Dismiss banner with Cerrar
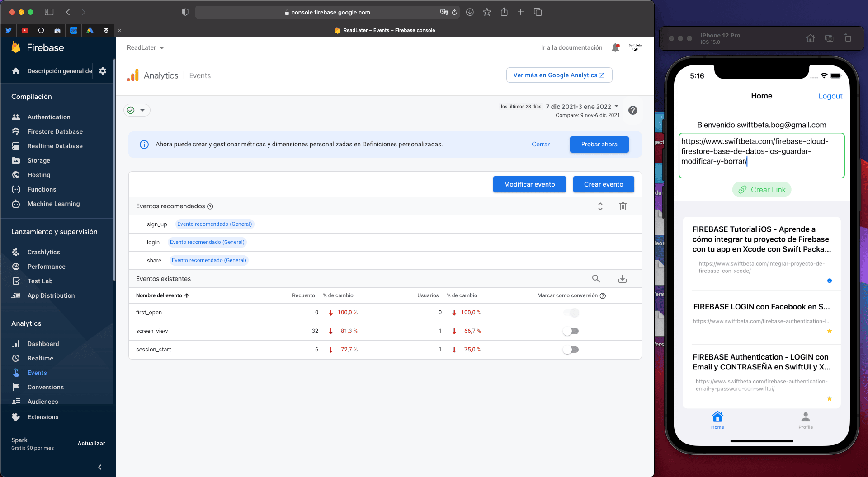Viewport: 868px width, 477px height. [541, 145]
